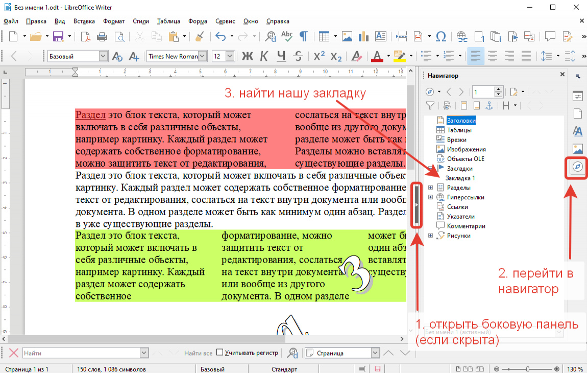
Task: Paste clipboard contents icon
Action: 173,36
